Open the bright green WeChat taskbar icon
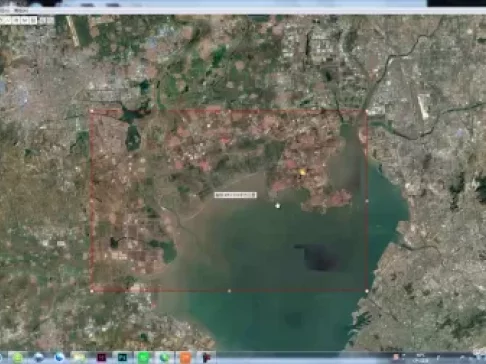This screenshot has height=364, width=486. coord(143,357)
